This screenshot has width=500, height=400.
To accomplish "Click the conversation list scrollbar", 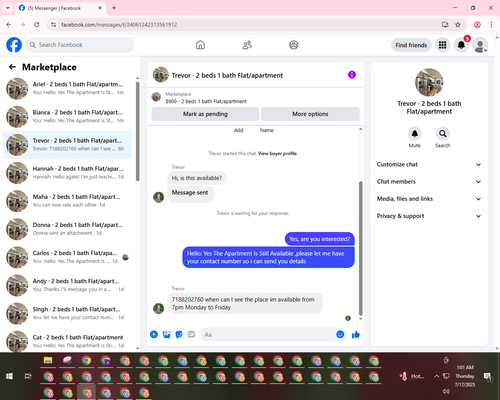I will coord(137,131).
